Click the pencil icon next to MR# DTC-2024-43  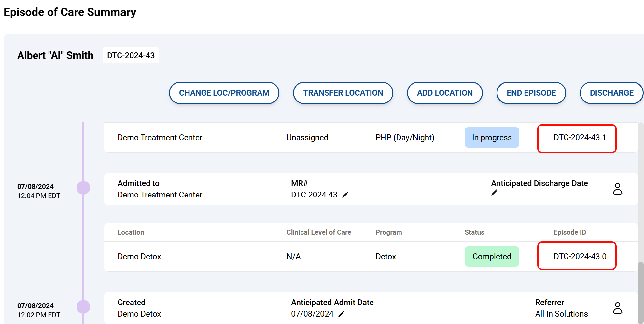[345, 195]
